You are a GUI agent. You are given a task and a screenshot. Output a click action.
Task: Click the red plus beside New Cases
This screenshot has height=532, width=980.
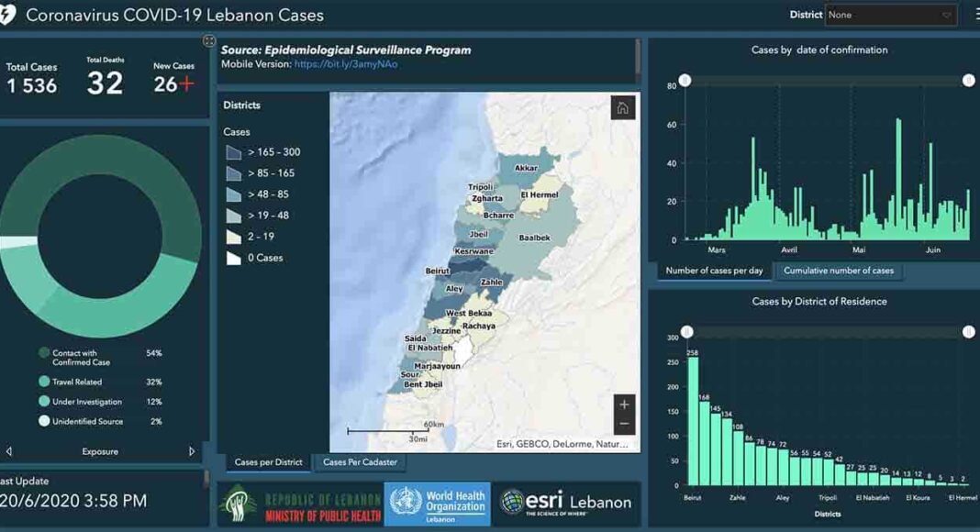187,84
